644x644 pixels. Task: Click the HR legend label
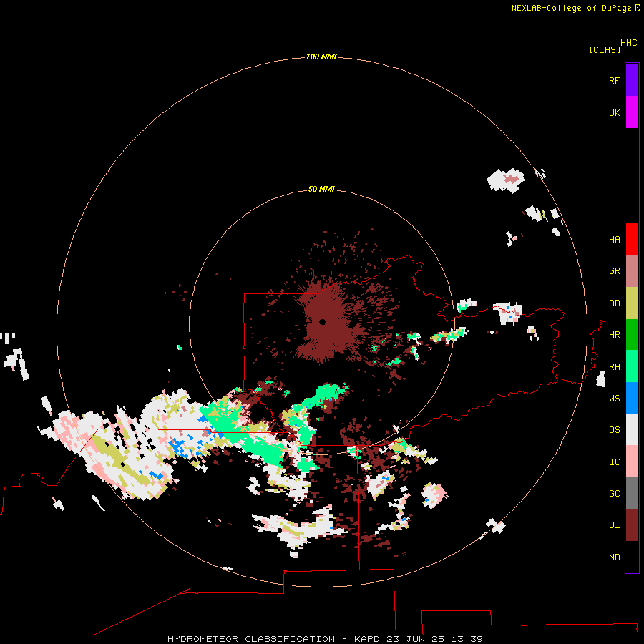click(614, 335)
